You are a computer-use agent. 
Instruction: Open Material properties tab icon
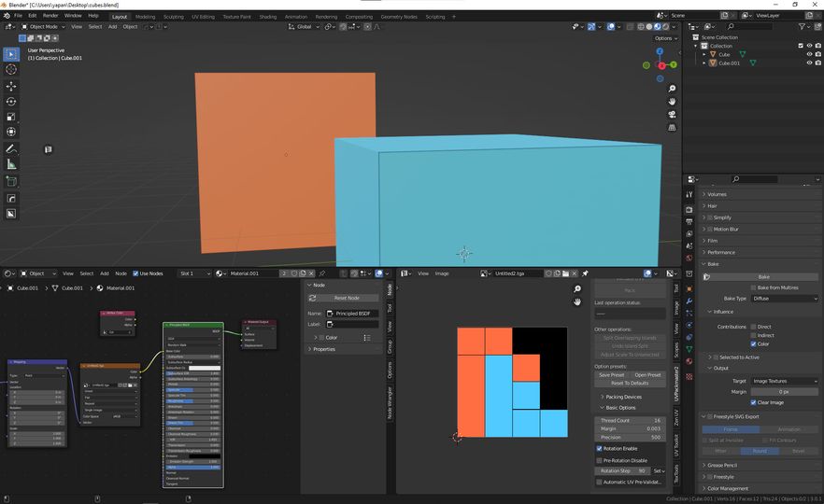click(689, 362)
